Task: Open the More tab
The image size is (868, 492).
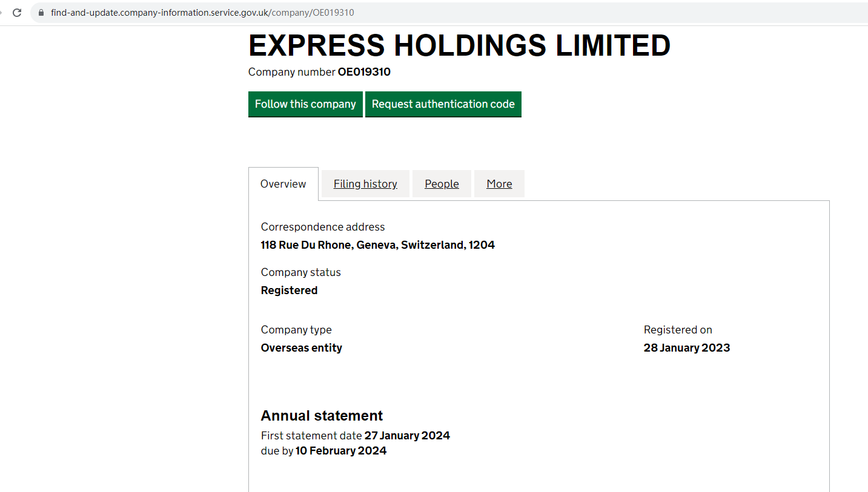Action: point(499,184)
